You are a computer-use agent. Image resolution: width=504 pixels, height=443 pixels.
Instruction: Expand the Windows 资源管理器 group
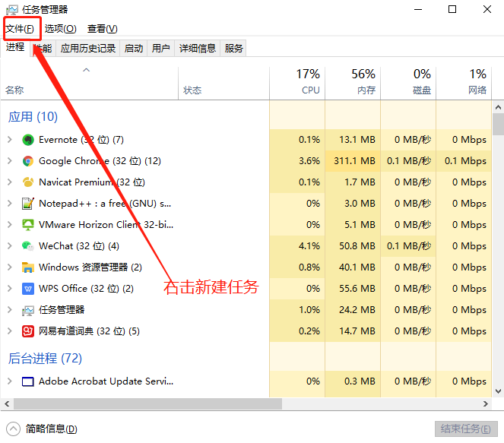pos(10,267)
